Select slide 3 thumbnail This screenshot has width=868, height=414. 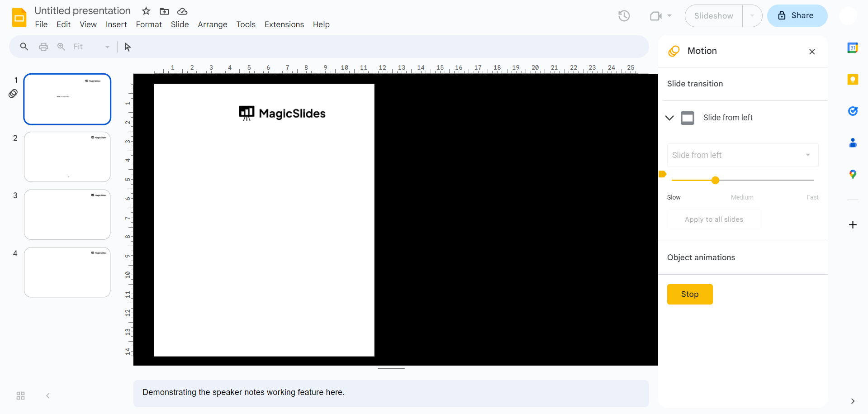pos(67,214)
